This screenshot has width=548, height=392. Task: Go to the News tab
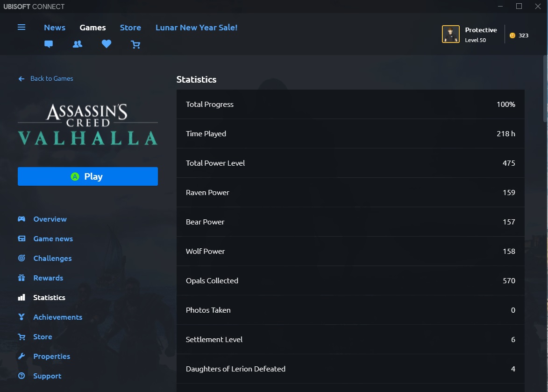[x=55, y=28]
